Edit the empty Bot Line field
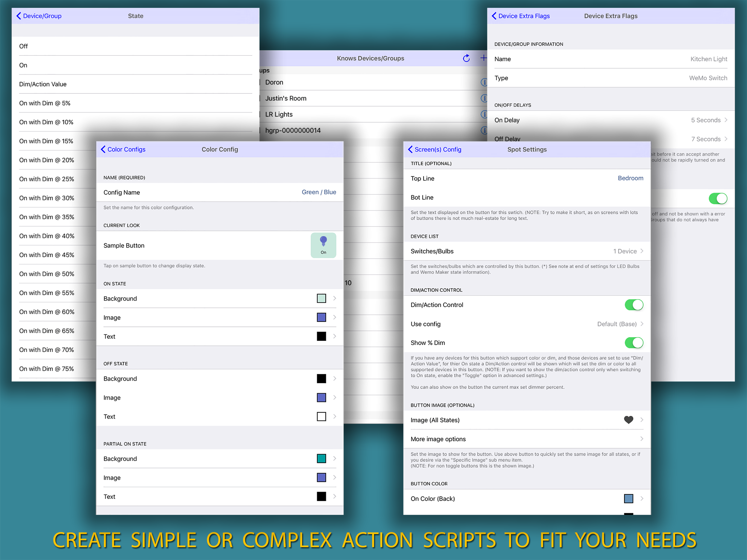The image size is (747, 560). pyautogui.click(x=527, y=197)
